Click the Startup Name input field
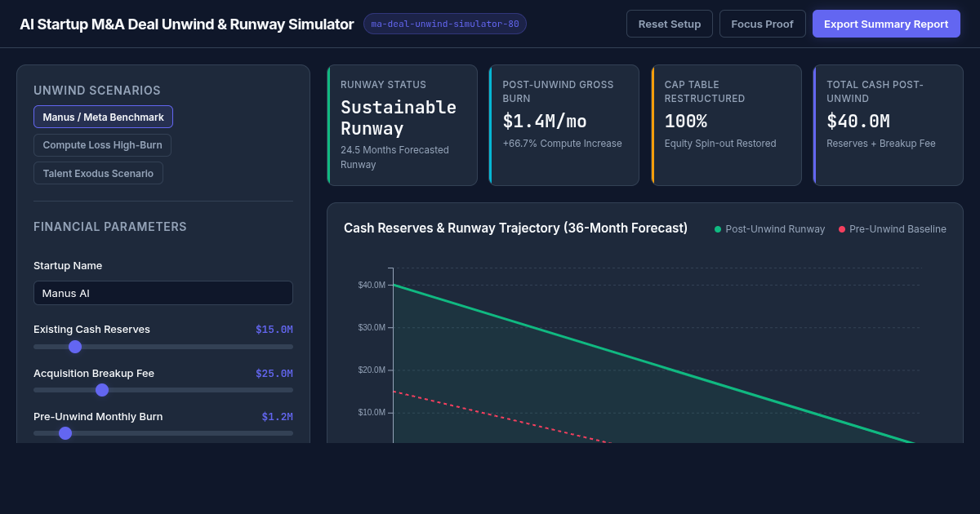This screenshot has height=514, width=980. coord(163,293)
